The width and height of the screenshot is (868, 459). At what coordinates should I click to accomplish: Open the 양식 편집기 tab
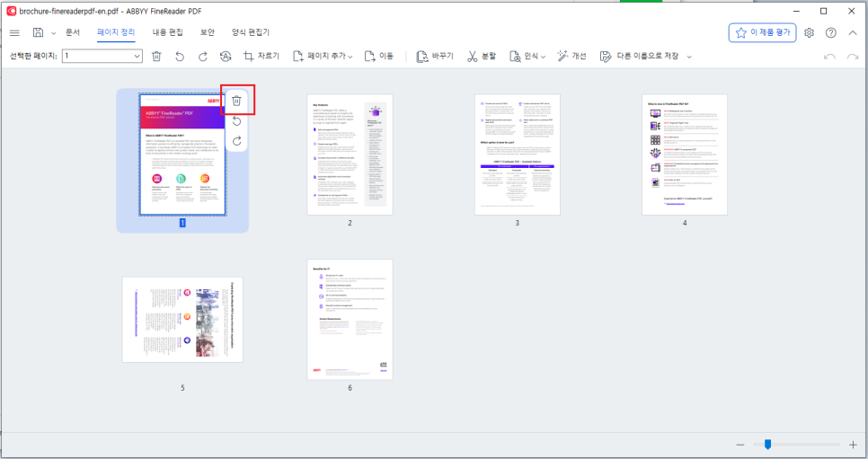250,32
